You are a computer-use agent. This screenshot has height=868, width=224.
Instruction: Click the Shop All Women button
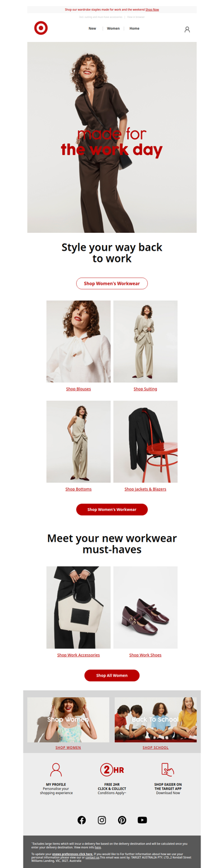(112, 675)
